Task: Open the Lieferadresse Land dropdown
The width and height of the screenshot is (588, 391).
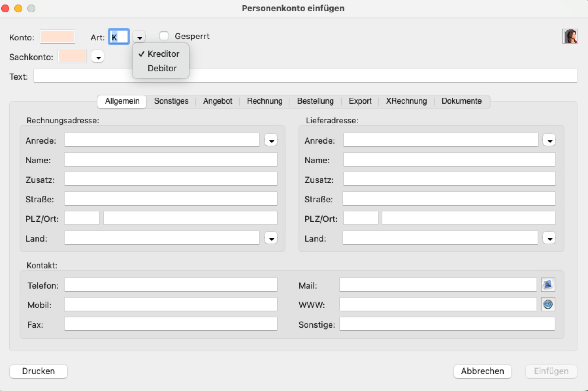Action: tap(549, 238)
